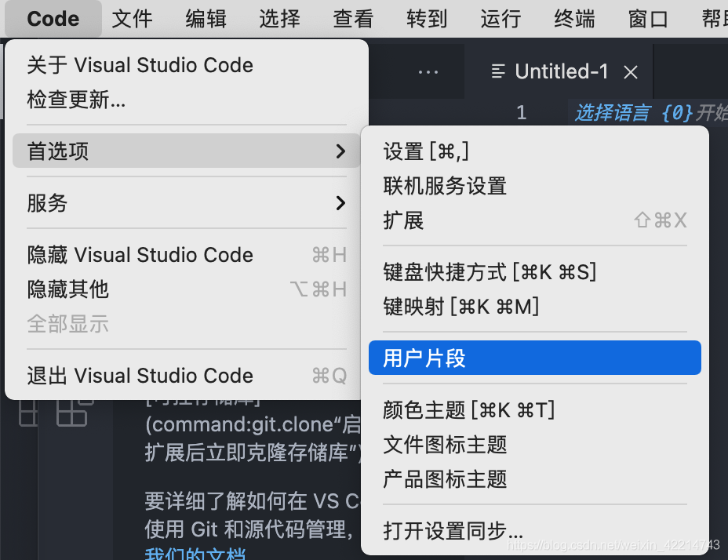Expand the 服务 submenu

187,203
